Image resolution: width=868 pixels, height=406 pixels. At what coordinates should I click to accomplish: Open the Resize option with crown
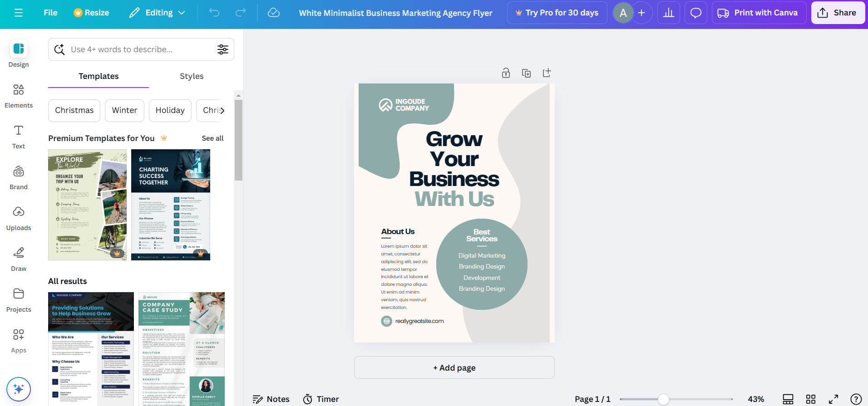click(91, 13)
